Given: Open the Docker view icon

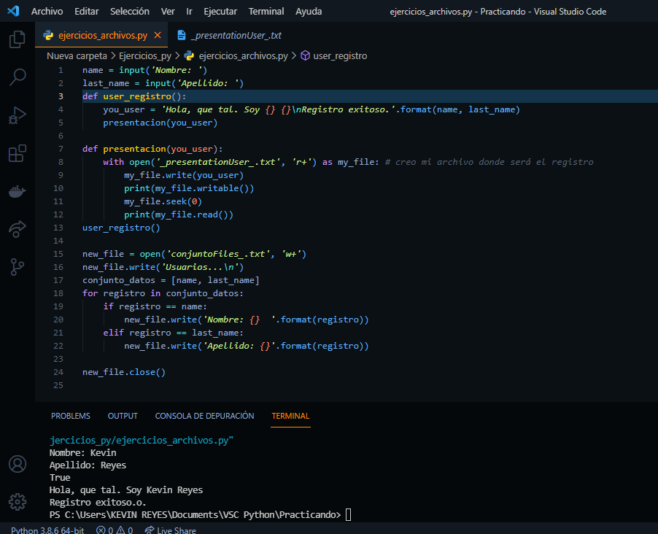Looking at the screenshot, I should [17, 191].
